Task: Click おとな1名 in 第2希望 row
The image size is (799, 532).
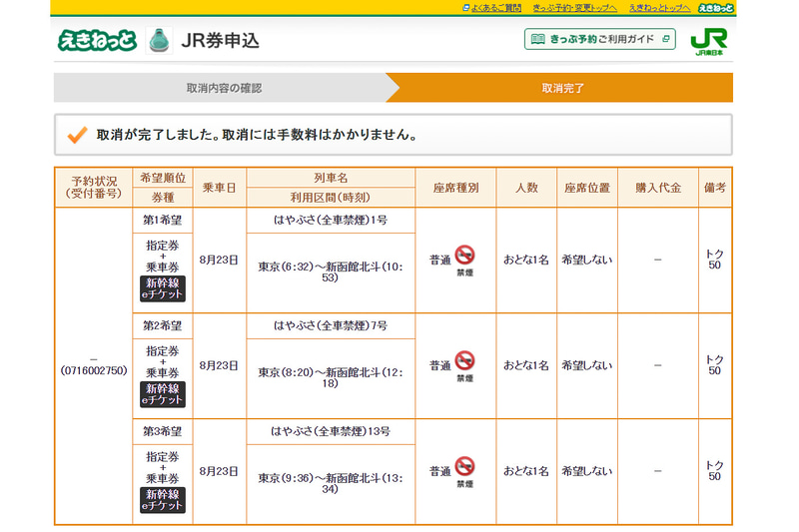Action: click(526, 365)
